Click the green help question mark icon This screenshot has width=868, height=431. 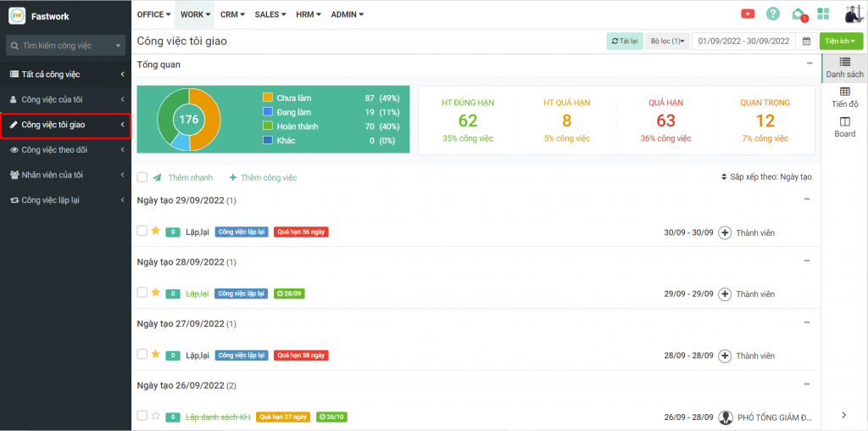[772, 14]
